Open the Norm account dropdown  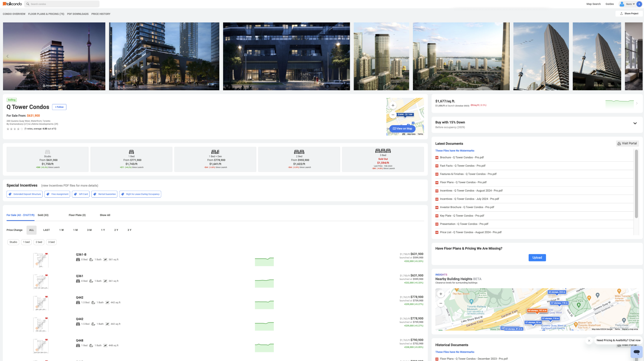click(x=631, y=4)
